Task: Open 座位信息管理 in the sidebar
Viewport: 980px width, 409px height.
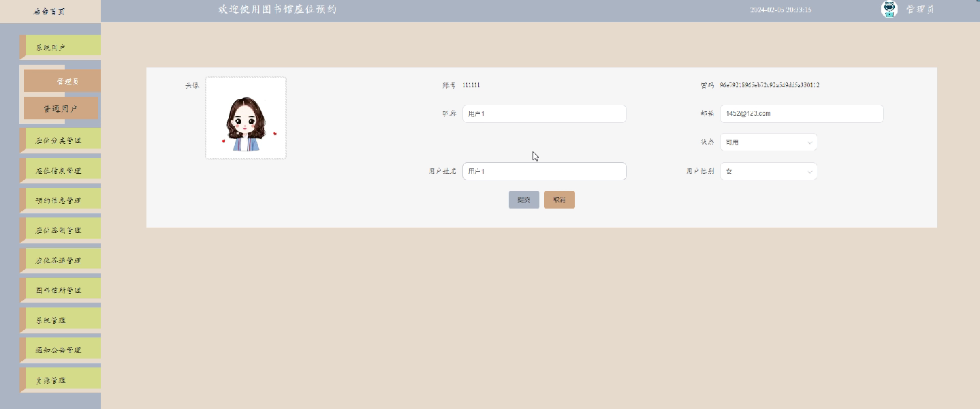Action: (60, 170)
